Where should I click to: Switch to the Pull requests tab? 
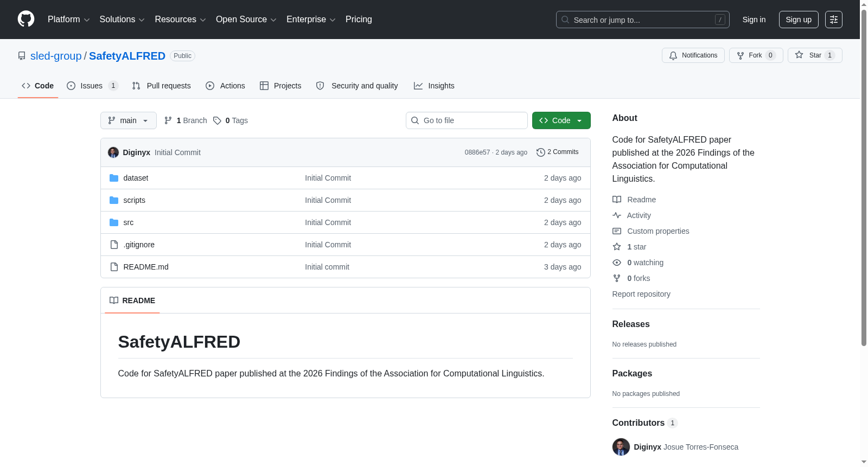pos(162,86)
